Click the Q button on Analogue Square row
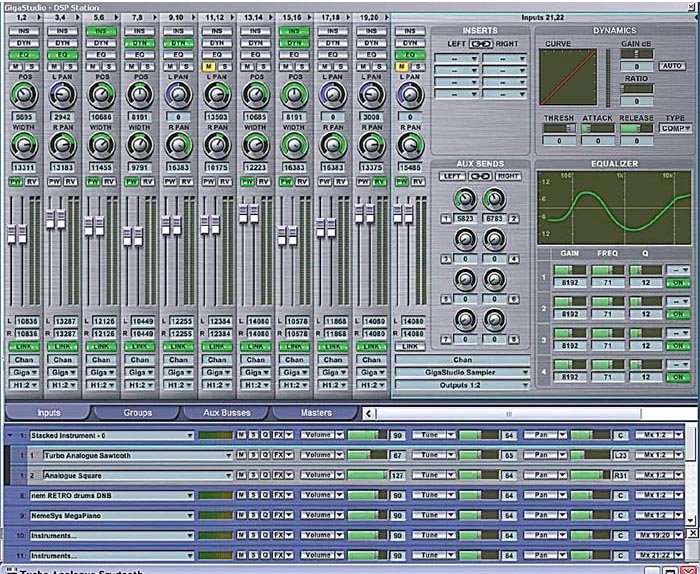 click(x=265, y=475)
